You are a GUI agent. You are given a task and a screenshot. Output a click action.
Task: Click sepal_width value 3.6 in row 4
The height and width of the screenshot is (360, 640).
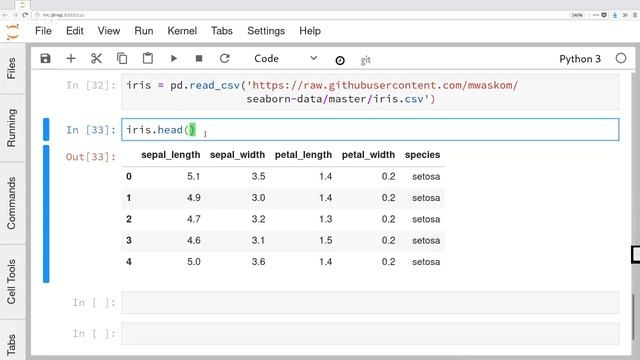click(x=258, y=261)
